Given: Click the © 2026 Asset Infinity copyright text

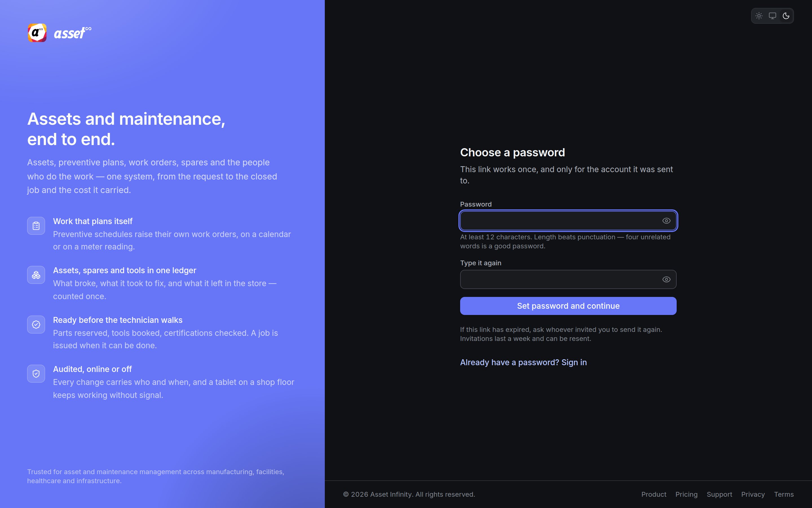Looking at the screenshot, I should coord(409,494).
